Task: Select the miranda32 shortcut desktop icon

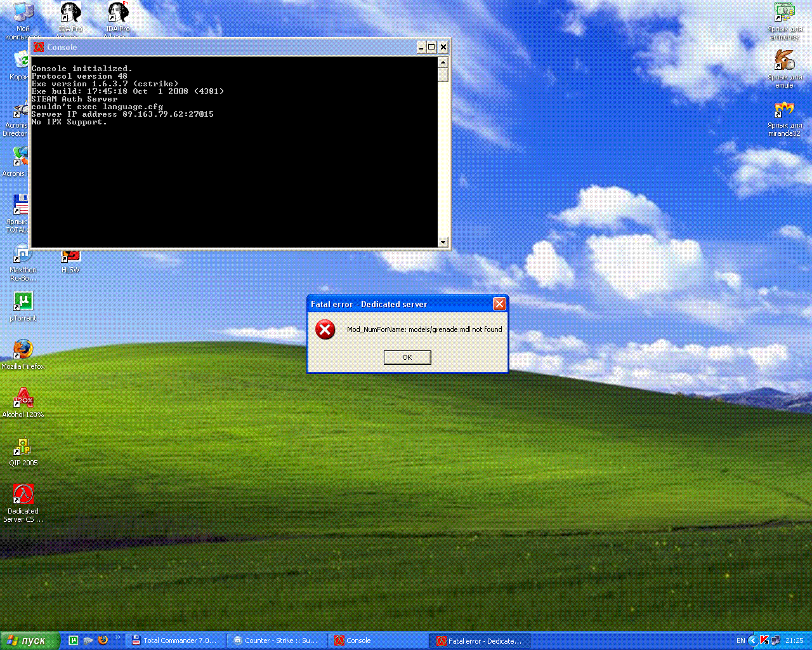Action: (785, 117)
